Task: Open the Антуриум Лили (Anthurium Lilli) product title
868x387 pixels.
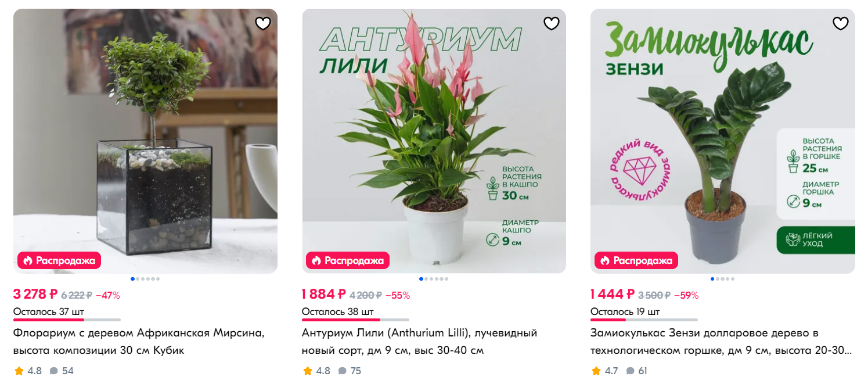Action: point(420,342)
